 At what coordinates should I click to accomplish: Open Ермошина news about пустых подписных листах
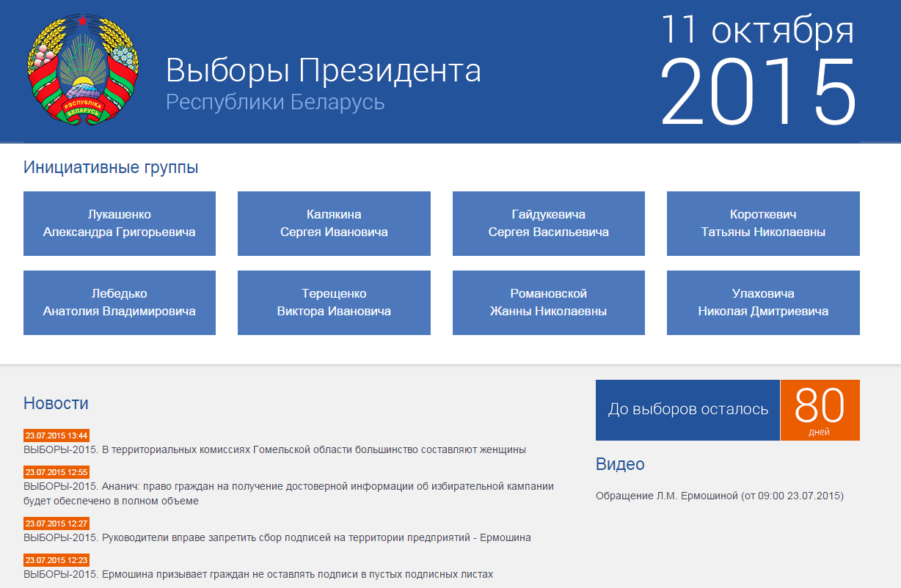pos(258,574)
